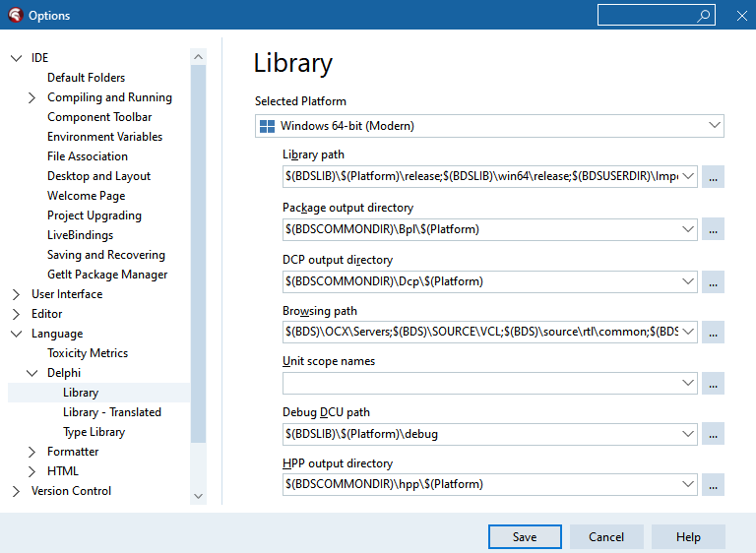Screen dimensions: 756x553
Task: Open the Selected Platform dropdown
Action: [715, 126]
